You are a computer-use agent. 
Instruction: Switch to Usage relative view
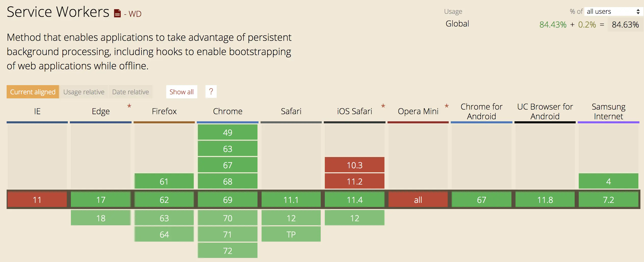click(84, 92)
